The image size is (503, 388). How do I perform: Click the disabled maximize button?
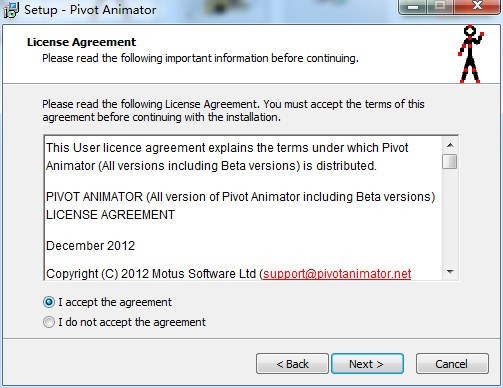[x=440, y=7]
